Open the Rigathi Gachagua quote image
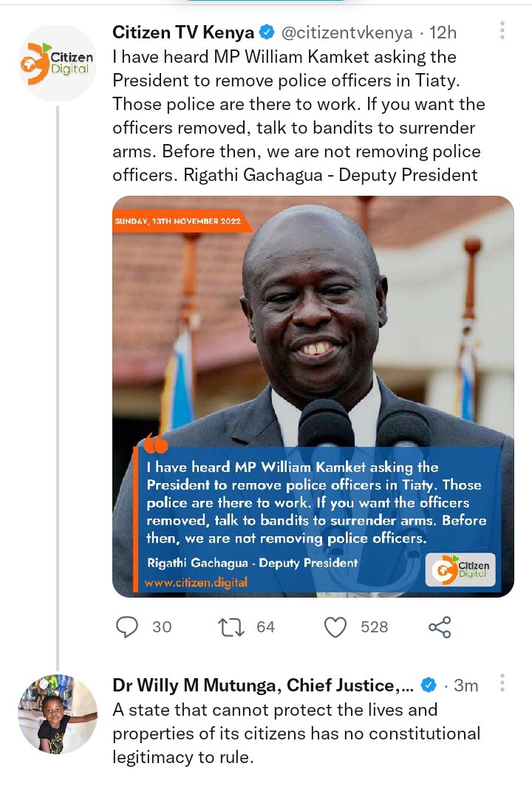Viewport: 532px width, 786px height. (x=313, y=396)
